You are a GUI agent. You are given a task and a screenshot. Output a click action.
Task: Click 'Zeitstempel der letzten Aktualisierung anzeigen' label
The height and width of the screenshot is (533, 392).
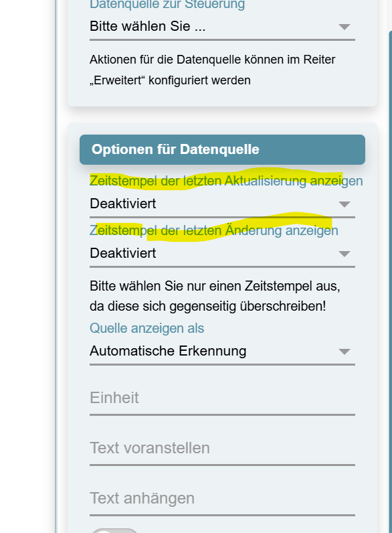coord(226,181)
